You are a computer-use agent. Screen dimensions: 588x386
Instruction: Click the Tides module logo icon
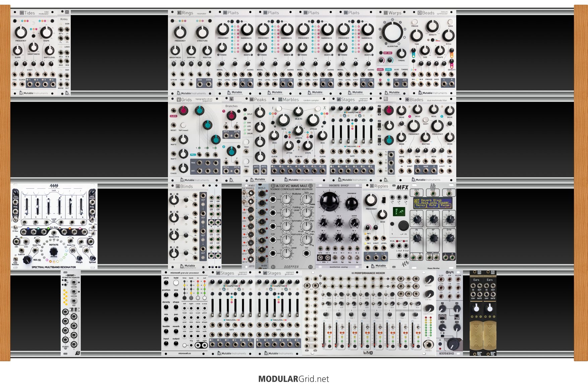(22, 13)
